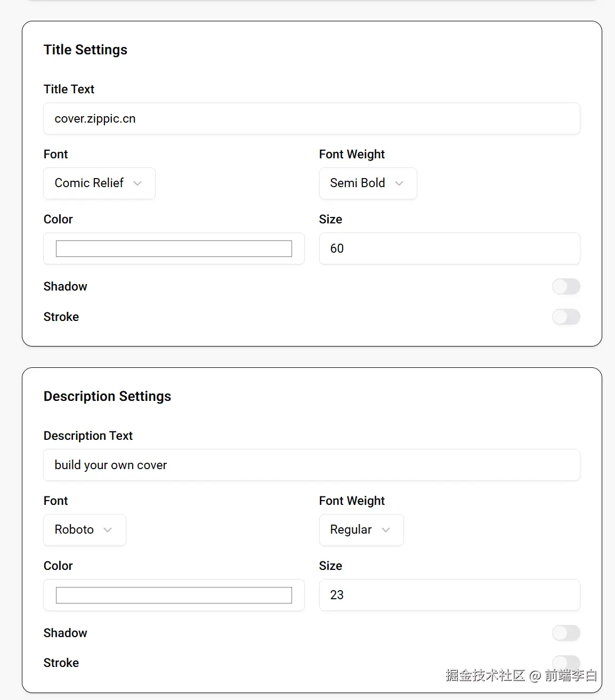This screenshot has width=615, height=700.
Task: Click the description Size field showing 23
Action: tap(449, 595)
